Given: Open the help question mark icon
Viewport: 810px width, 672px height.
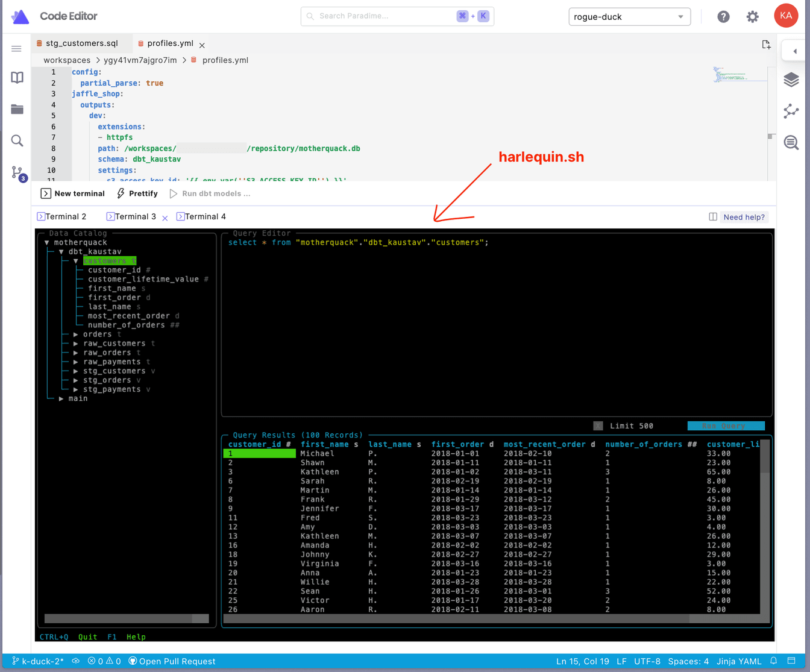Looking at the screenshot, I should pos(723,17).
